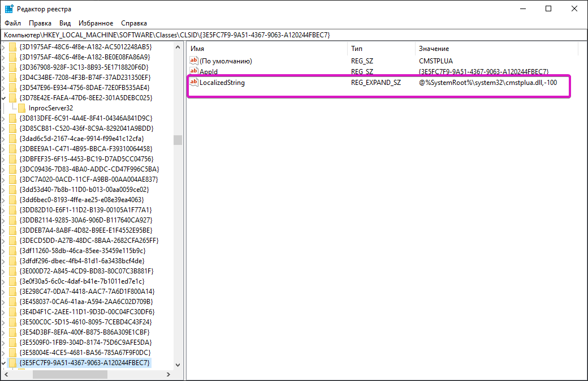588x381 pixels.
Task: Click folder icon of {3E4D4F1C-2AEE-11D1-9D3D-00C04FC30DF6}
Action: click(13, 311)
